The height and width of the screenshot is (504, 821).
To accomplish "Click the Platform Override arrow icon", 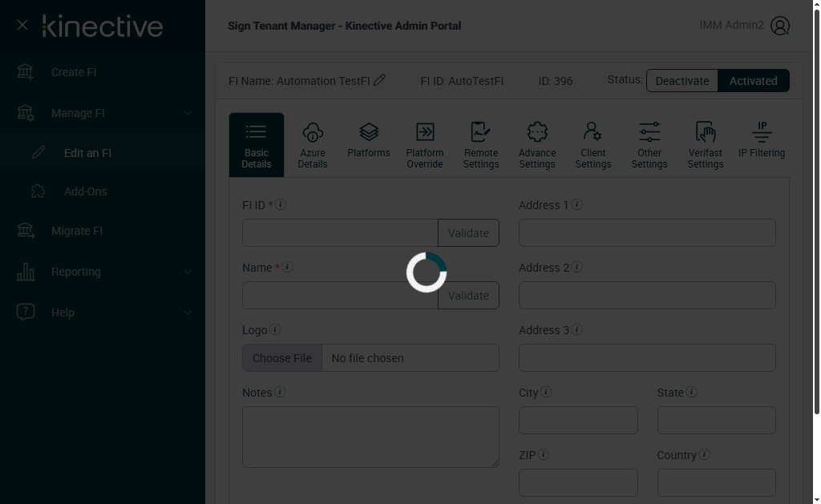I will pyautogui.click(x=425, y=132).
